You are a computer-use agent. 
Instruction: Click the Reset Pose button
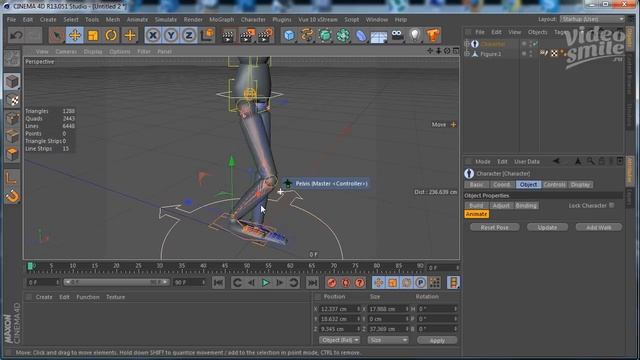pyautogui.click(x=495, y=227)
